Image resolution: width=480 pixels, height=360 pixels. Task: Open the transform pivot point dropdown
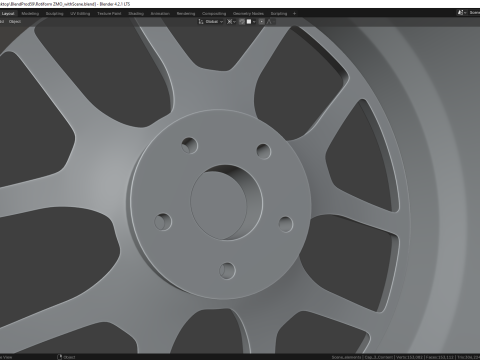click(x=231, y=22)
